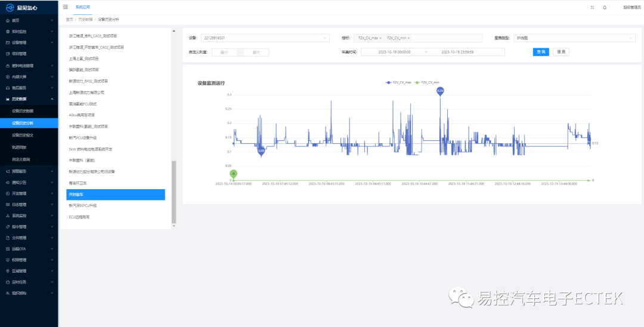
Task: Switch to the 系统应用 tab
Action: pos(82,7)
